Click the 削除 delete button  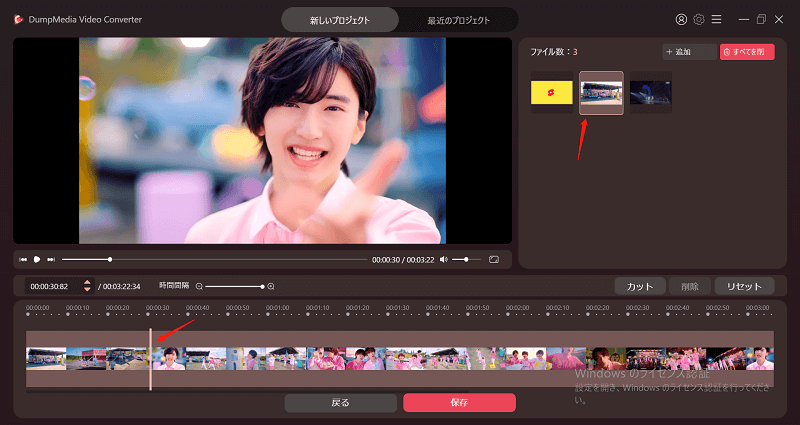(690, 286)
